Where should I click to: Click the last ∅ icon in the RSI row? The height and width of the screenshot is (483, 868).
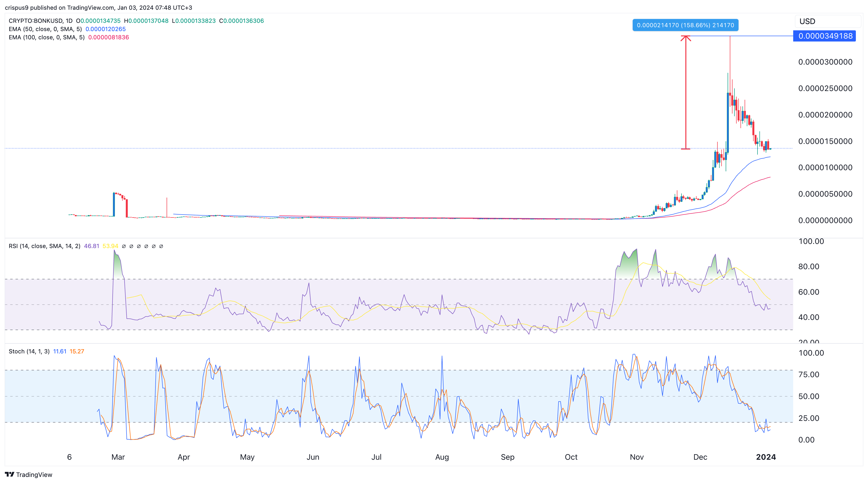pyautogui.click(x=161, y=246)
